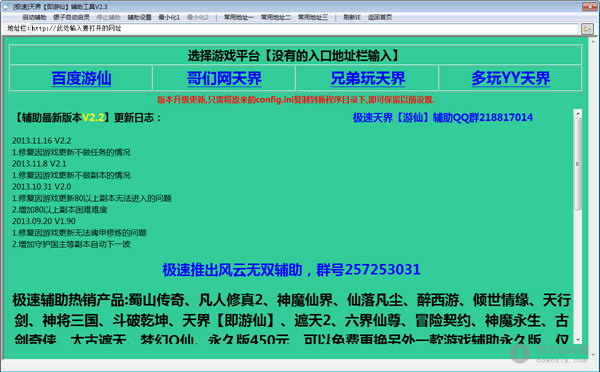Click the app icon in the title bar
Viewport: 600px width, 372px height.
click(x=6, y=7)
